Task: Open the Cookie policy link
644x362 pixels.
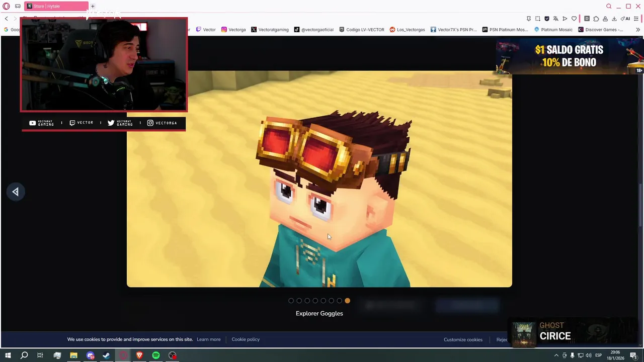Action: point(246,339)
